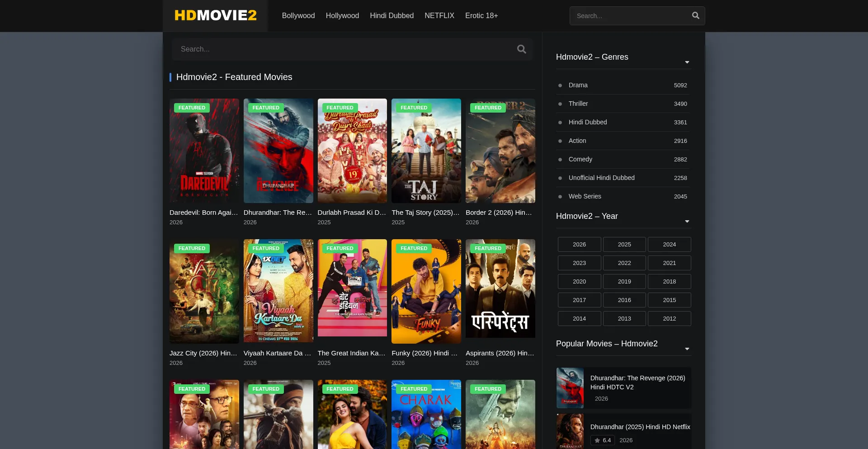The width and height of the screenshot is (868, 449).
Task: Filter by year 2021
Action: point(670,263)
